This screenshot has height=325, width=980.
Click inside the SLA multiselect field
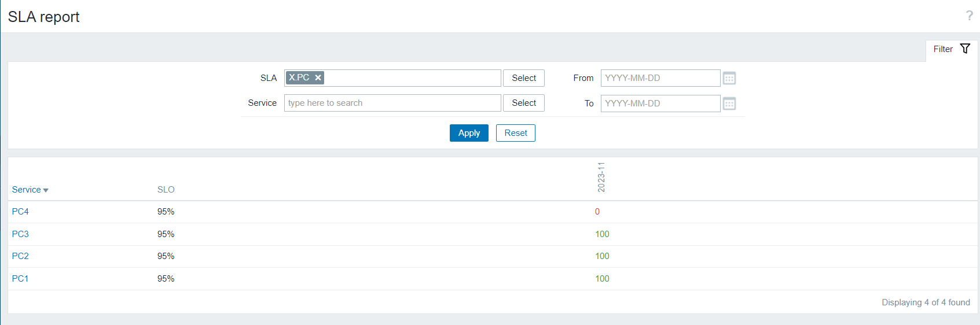click(411, 78)
